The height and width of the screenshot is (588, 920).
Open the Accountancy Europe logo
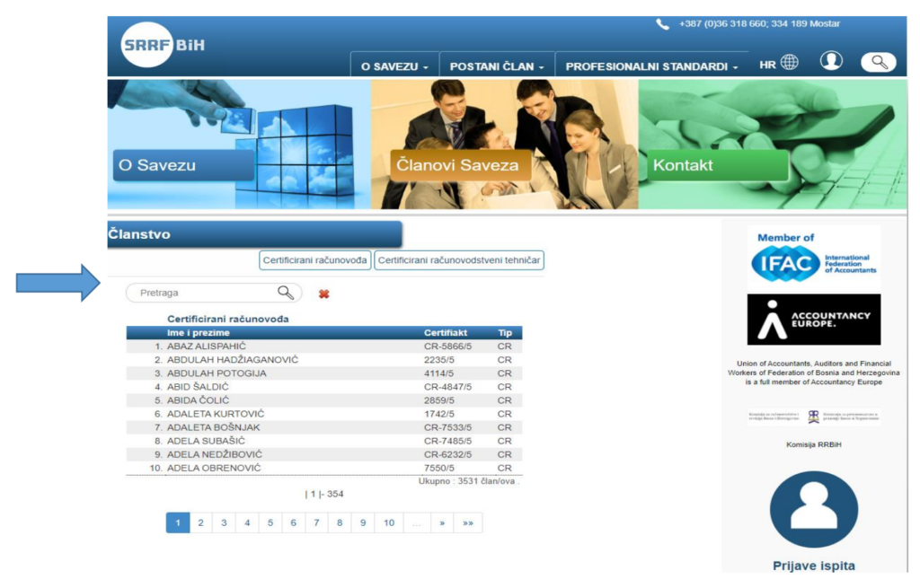[x=814, y=320]
